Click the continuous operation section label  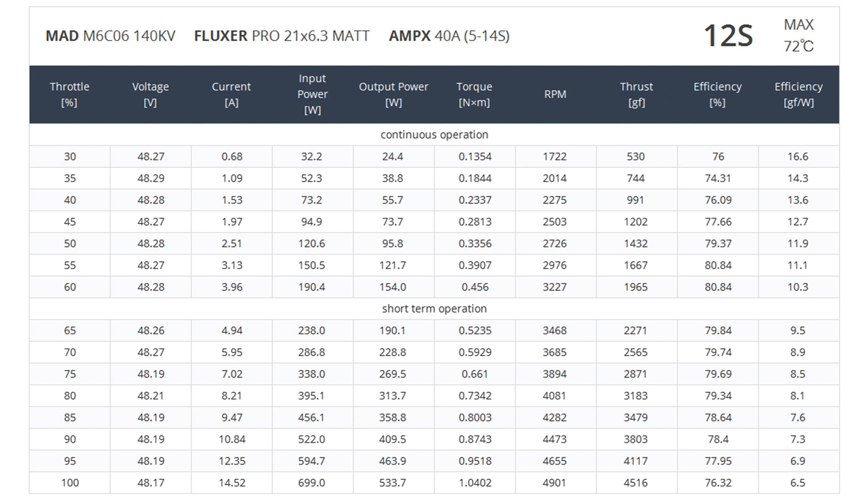coord(434,135)
